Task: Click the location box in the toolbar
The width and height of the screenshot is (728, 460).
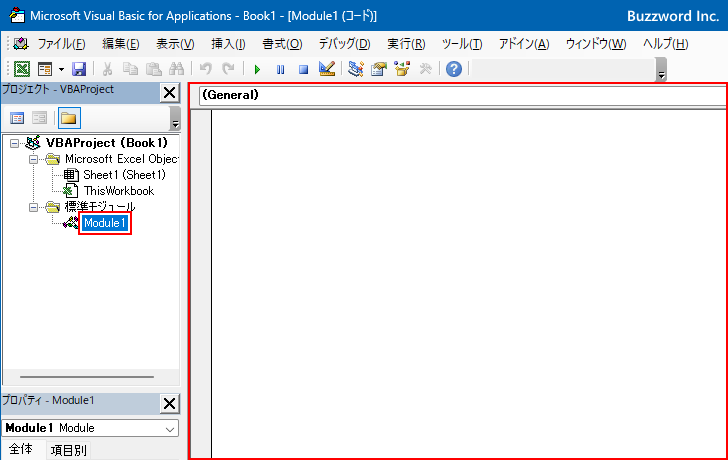Action: pyautogui.click(x=563, y=69)
